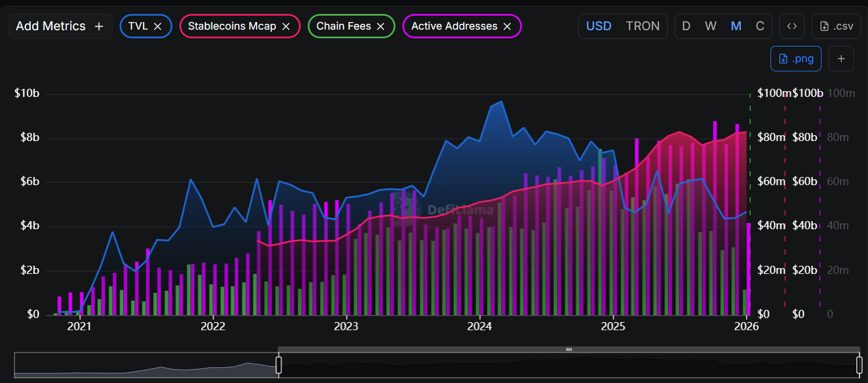The height and width of the screenshot is (383, 868).
Task: Download chart image as .png
Action: click(795, 59)
